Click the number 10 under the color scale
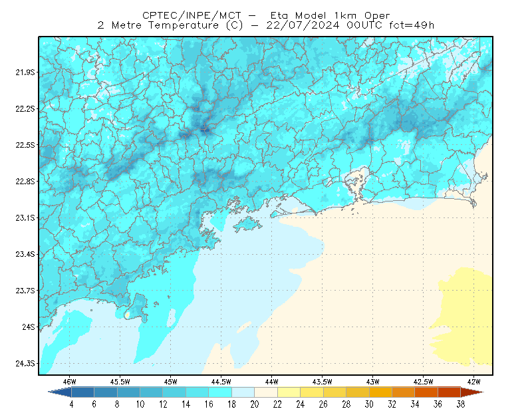 (x=140, y=404)
